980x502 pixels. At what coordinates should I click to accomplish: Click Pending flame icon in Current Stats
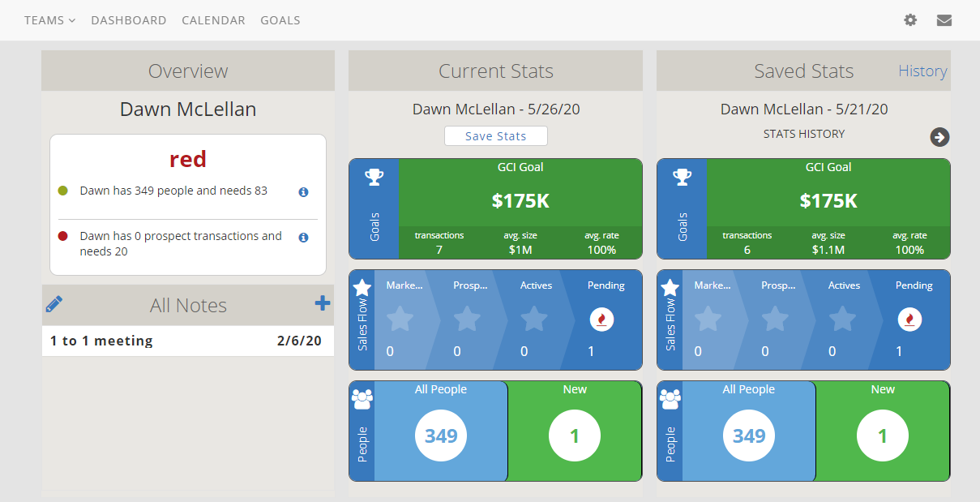[x=601, y=320]
